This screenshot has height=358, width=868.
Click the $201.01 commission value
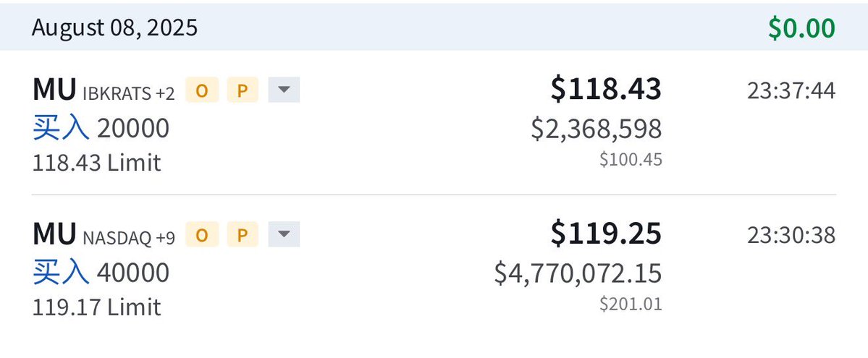click(631, 304)
